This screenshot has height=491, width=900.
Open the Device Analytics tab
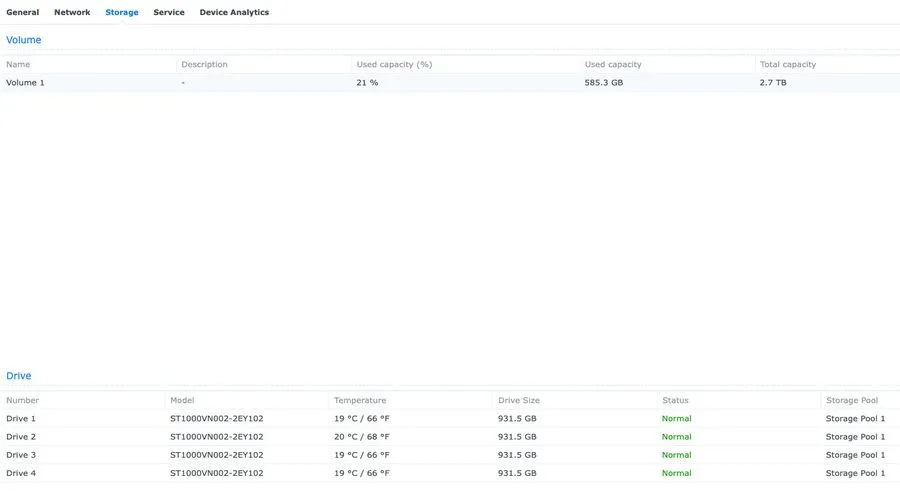(234, 12)
